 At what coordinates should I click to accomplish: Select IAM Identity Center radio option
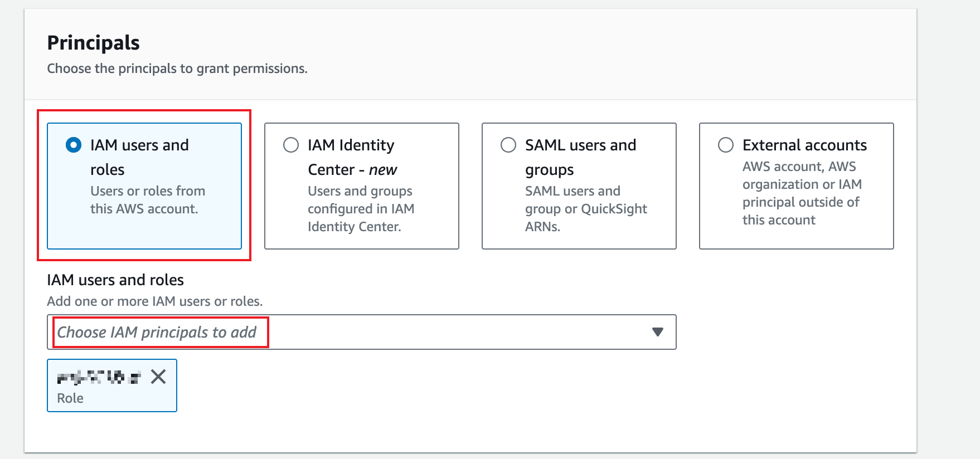pos(291,145)
